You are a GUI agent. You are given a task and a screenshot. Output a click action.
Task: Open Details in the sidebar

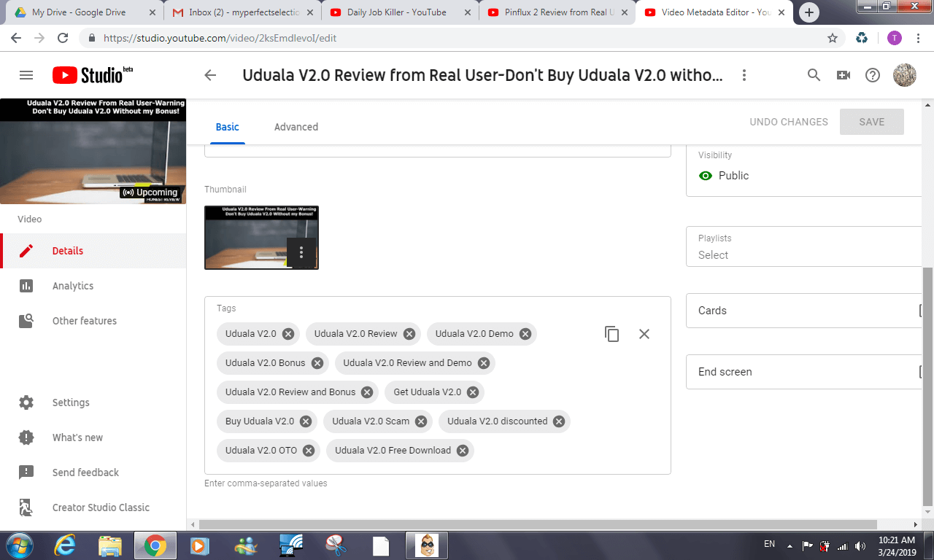coord(93,251)
